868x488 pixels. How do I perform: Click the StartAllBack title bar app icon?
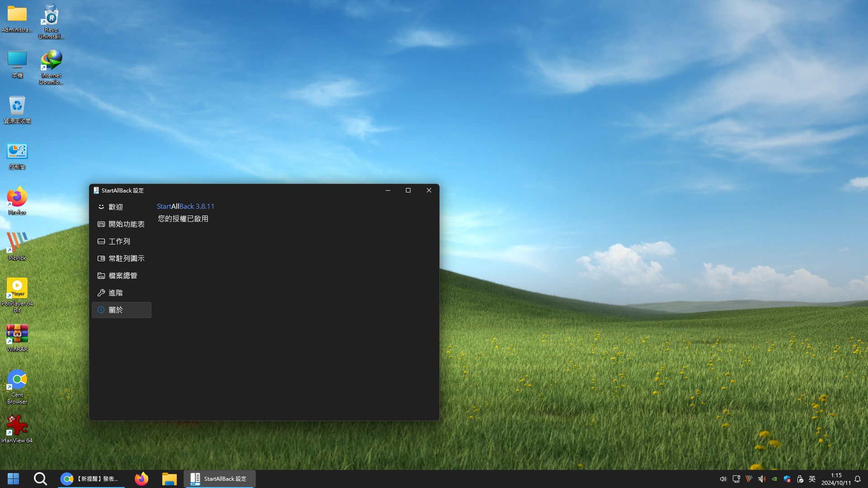(96, 190)
